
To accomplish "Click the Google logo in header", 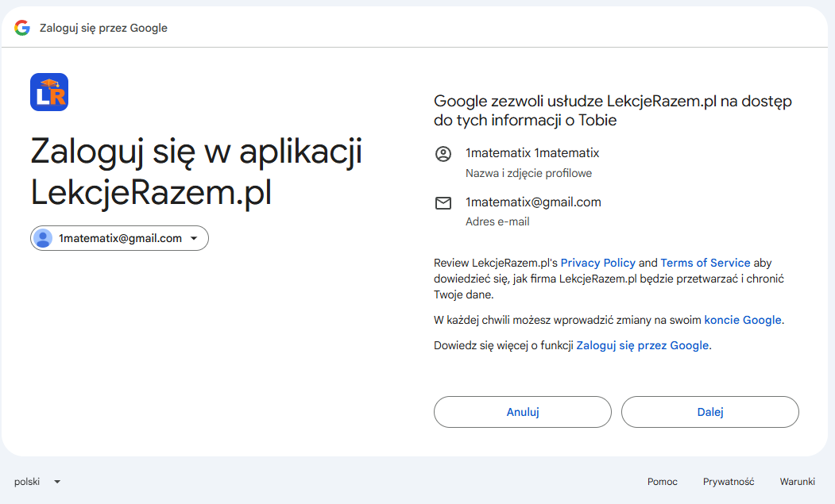I will click(22, 28).
